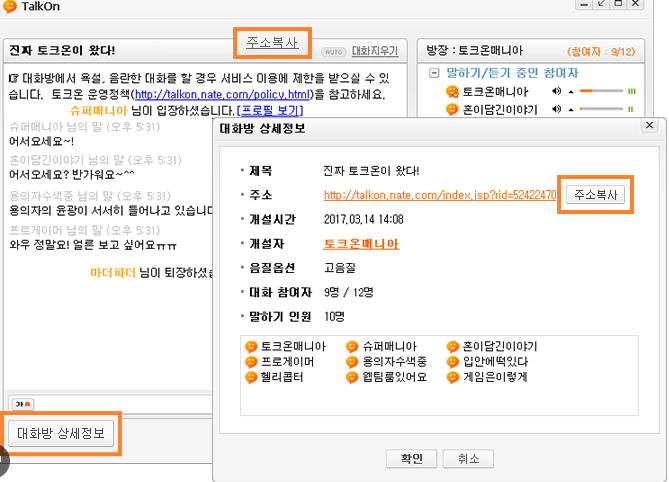This screenshot has width=669, height=482.
Task: Click the green level indicator for 혼이담긴이야기
Action: coord(631,109)
